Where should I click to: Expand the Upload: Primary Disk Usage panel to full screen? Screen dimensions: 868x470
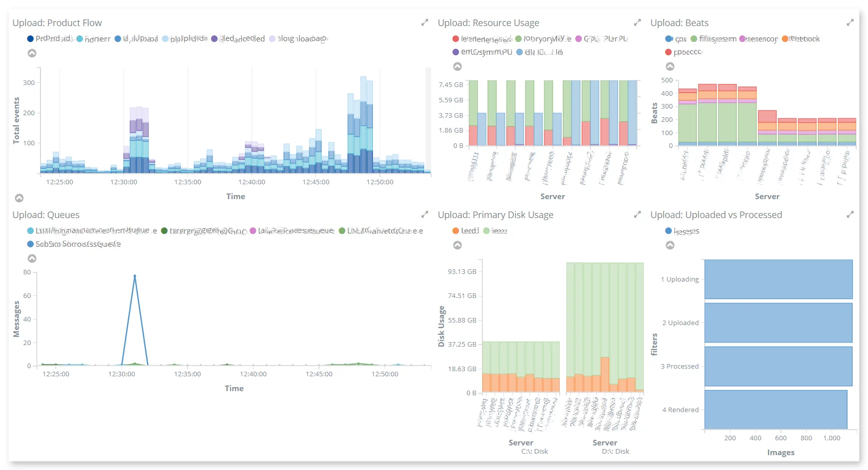click(637, 215)
